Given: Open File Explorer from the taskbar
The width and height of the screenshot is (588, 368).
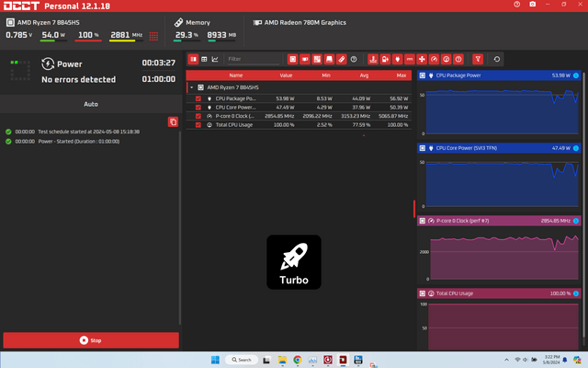Looking at the screenshot, I should 282,360.
